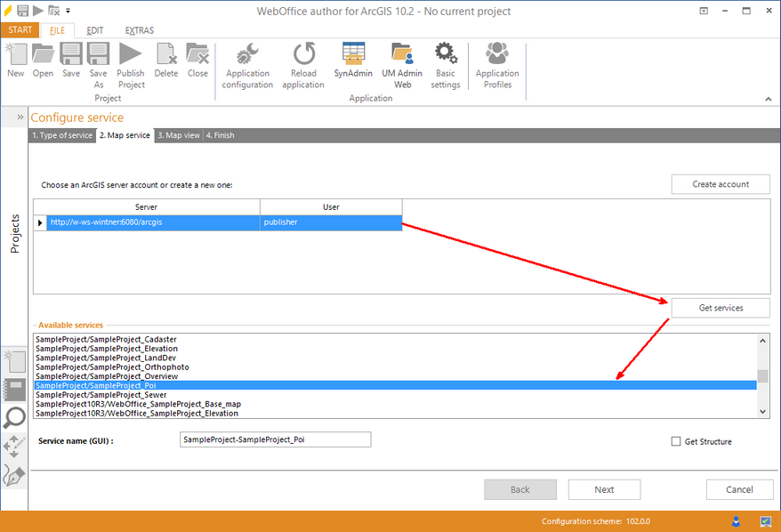This screenshot has height=532, width=781.
Task: Collapse the ribbon with the chevron
Action: coord(769,98)
